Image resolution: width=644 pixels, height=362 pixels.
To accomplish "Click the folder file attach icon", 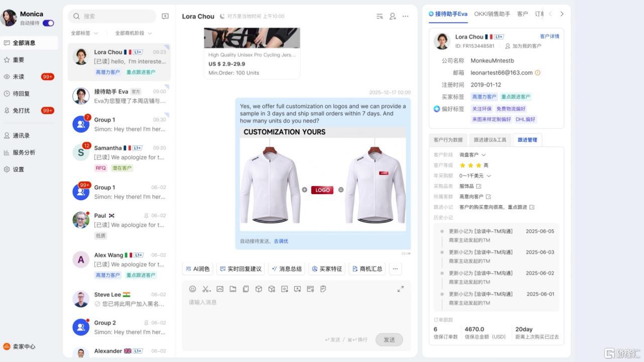I will (233, 289).
